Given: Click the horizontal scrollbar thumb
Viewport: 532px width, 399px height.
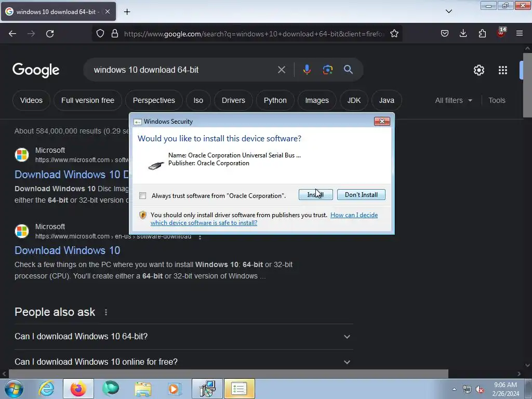Looking at the screenshot, I should [228, 374].
